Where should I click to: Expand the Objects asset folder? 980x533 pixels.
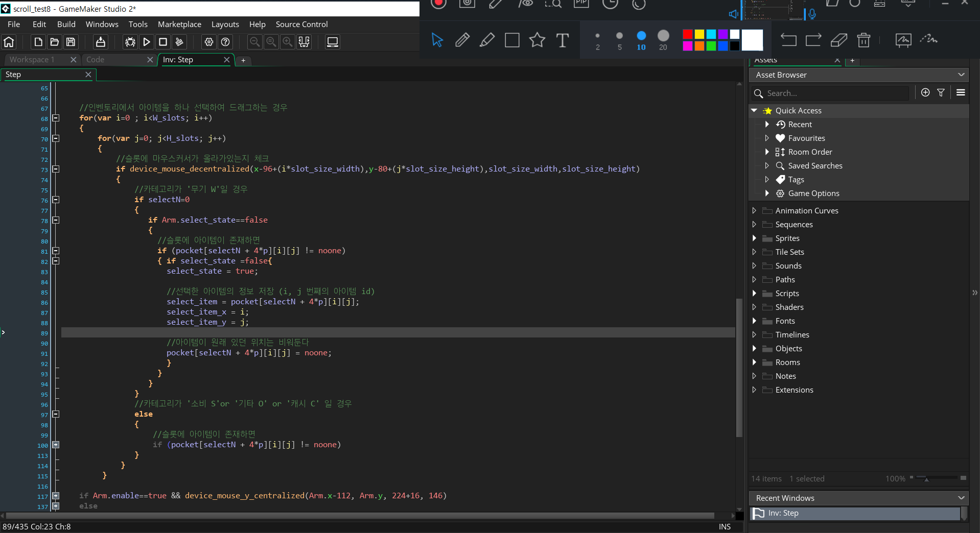(x=754, y=348)
